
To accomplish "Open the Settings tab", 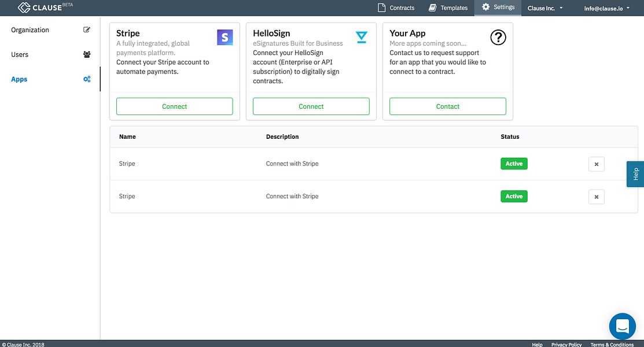I will 498,8.
